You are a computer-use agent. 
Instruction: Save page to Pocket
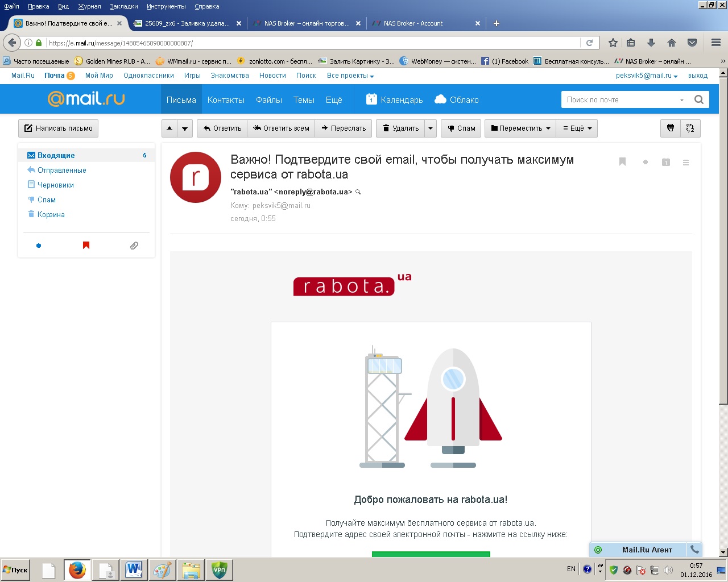point(692,43)
